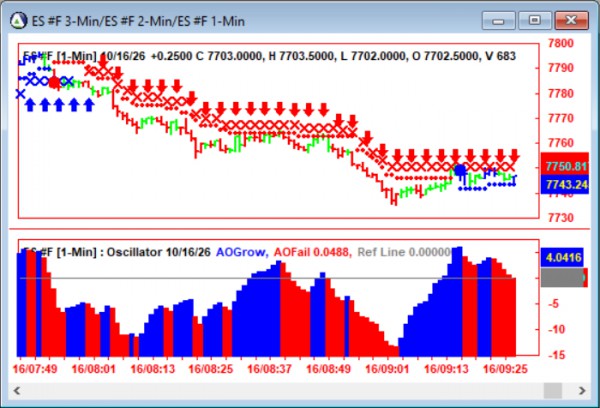Click the 16/08:25 time axis label
The width and height of the screenshot is (600, 408).
(211, 369)
